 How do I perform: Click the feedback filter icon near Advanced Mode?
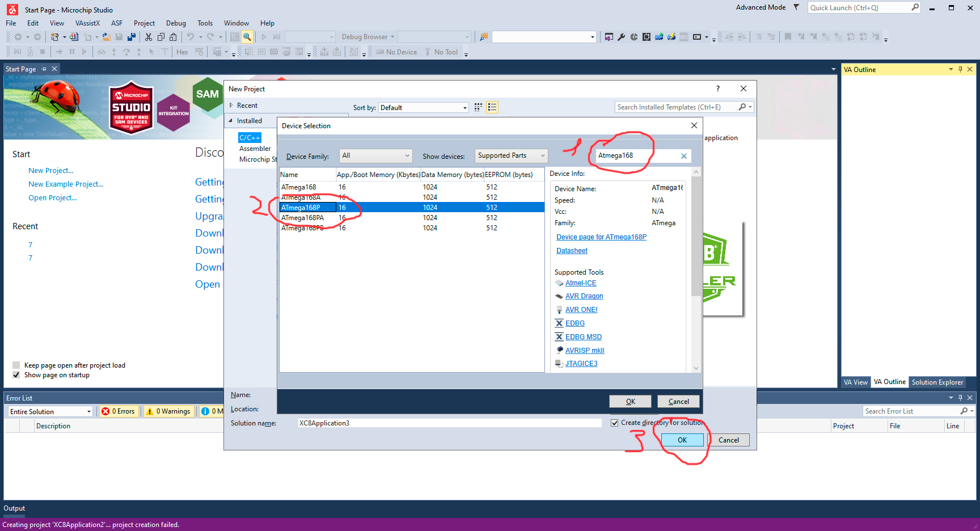[x=796, y=7]
